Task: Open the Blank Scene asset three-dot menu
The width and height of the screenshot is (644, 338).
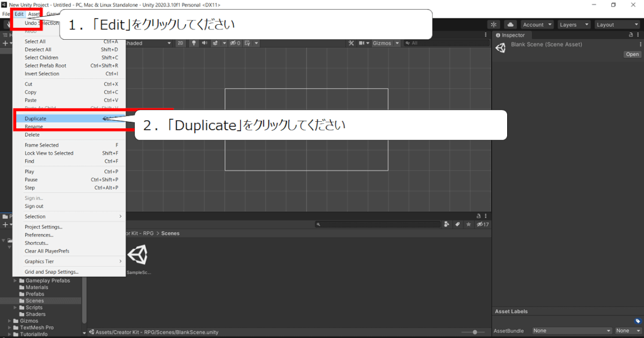Action: pyautogui.click(x=640, y=45)
